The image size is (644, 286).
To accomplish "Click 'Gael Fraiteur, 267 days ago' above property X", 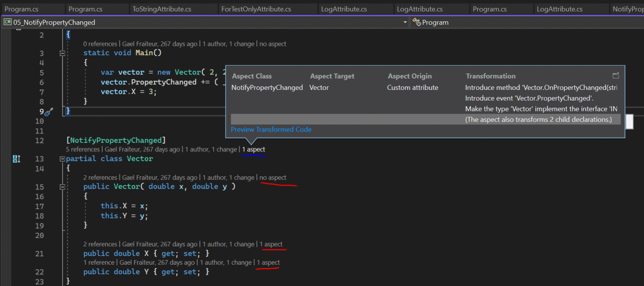I will coord(159,244).
